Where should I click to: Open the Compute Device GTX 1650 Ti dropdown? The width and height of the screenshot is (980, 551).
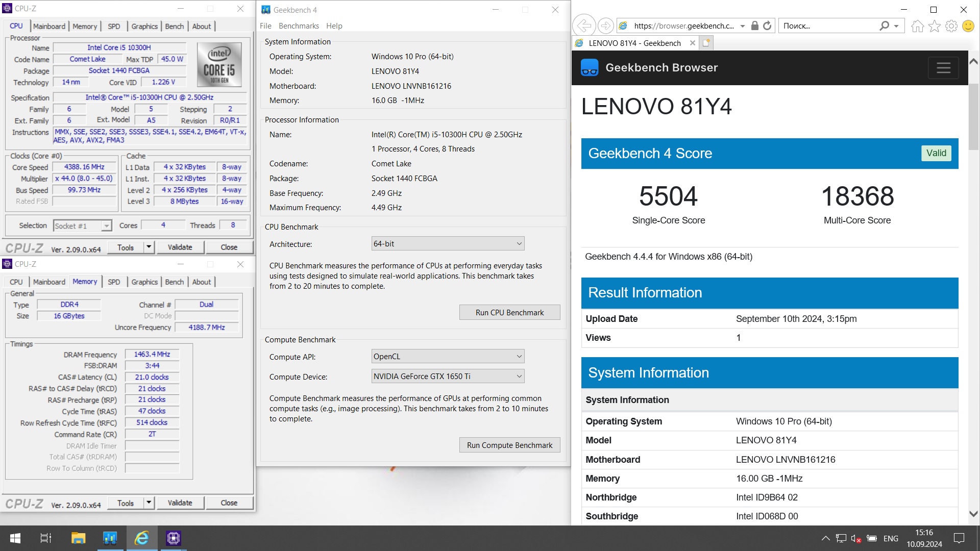[448, 377]
